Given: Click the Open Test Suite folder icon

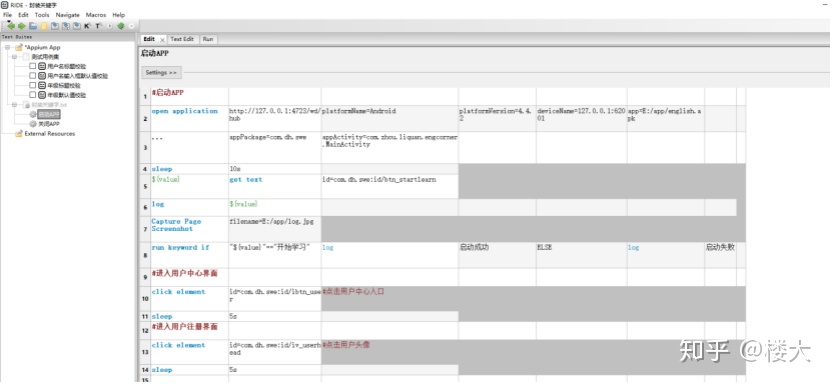Looking at the screenshot, I should (33, 26).
